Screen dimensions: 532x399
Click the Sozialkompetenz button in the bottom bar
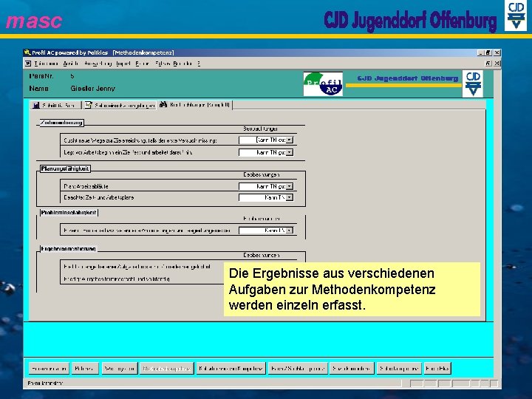click(x=352, y=368)
